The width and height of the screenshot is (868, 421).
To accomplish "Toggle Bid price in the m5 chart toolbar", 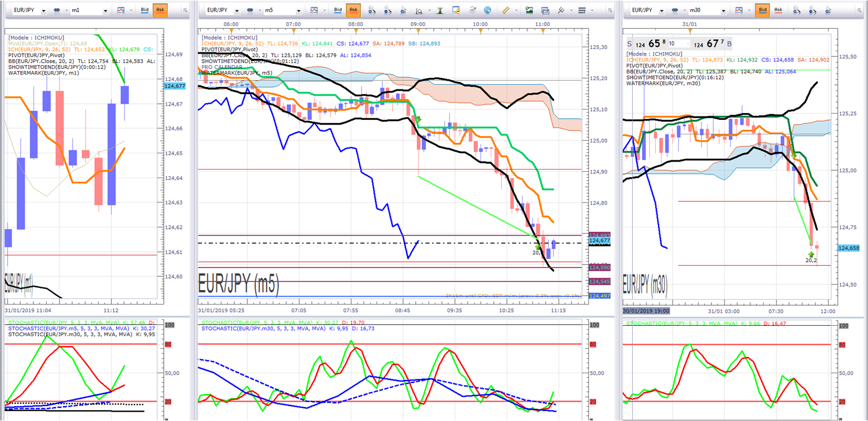I will coord(338,10).
